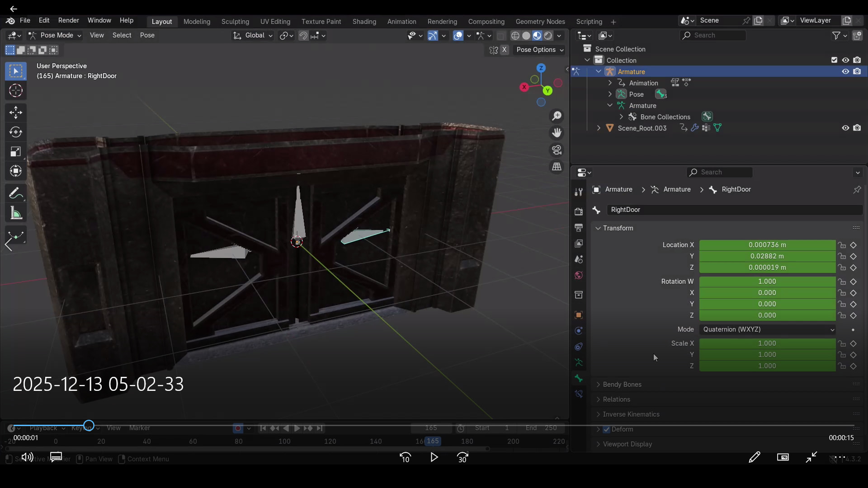Viewport: 868px width, 488px height.
Task: Select the Annotate pencil tool
Action: [x=16, y=194]
